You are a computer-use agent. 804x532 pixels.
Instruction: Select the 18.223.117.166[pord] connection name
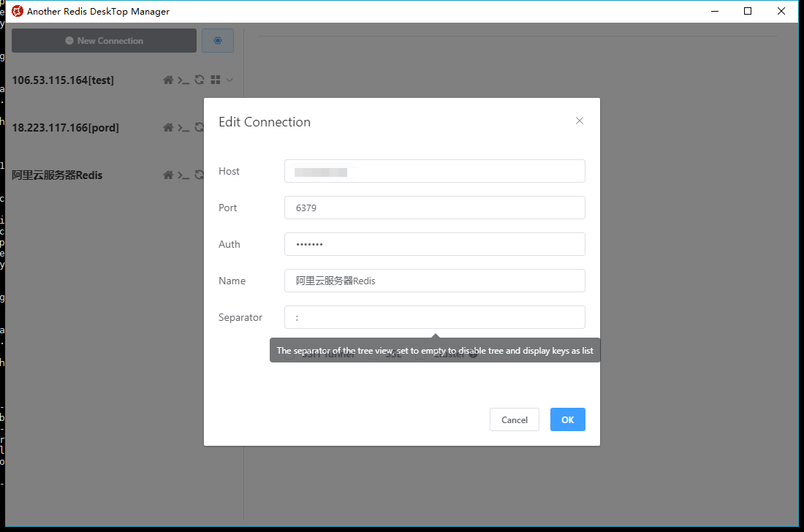pos(66,128)
